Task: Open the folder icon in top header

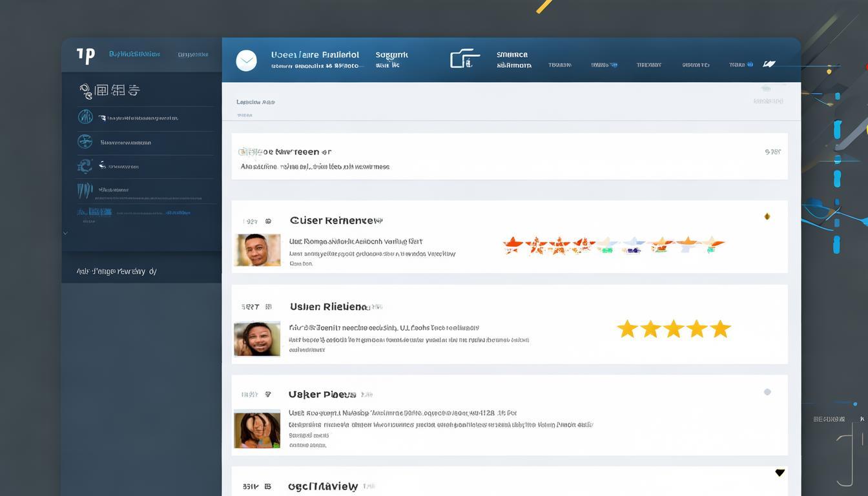Action: [464, 59]
